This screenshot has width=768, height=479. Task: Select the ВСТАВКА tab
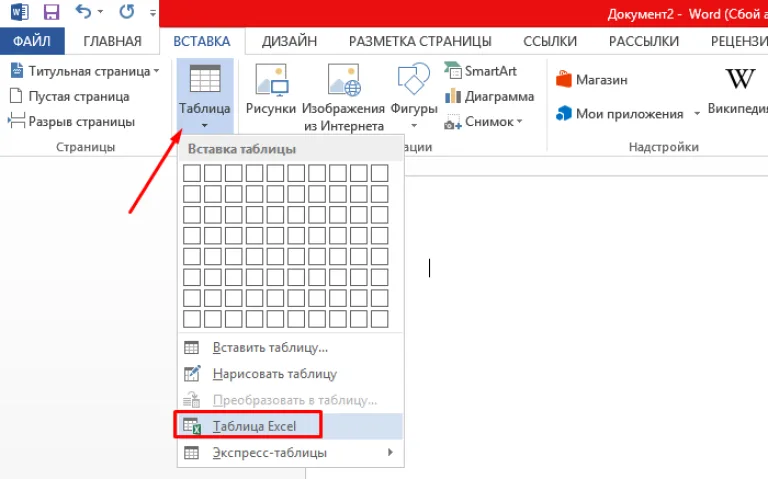pos(202,41)
